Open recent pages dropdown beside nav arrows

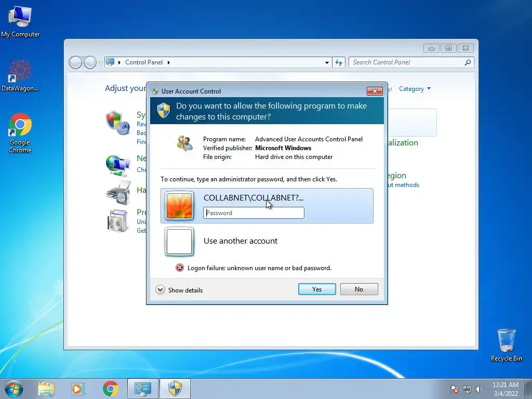100,63
